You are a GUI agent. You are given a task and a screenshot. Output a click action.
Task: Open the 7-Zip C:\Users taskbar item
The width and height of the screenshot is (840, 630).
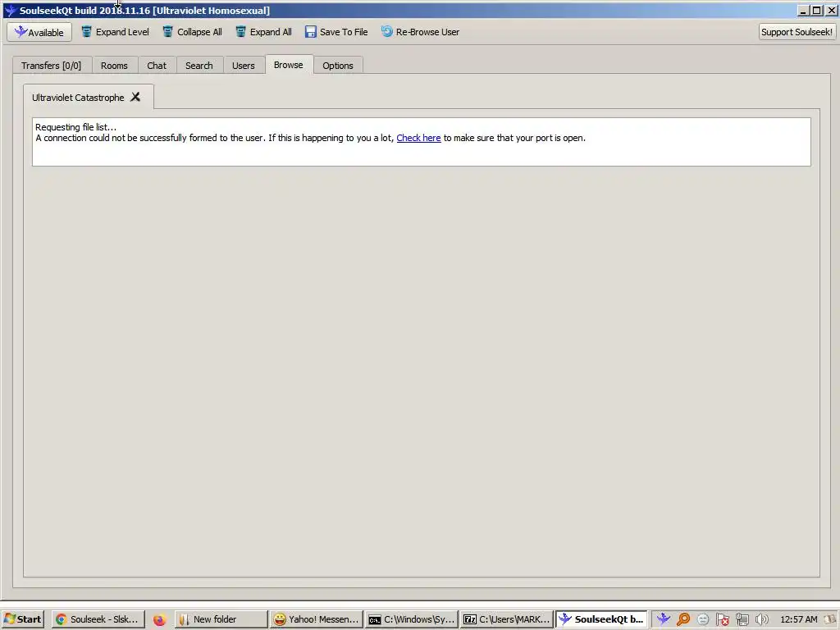click(x=507, y=619)
